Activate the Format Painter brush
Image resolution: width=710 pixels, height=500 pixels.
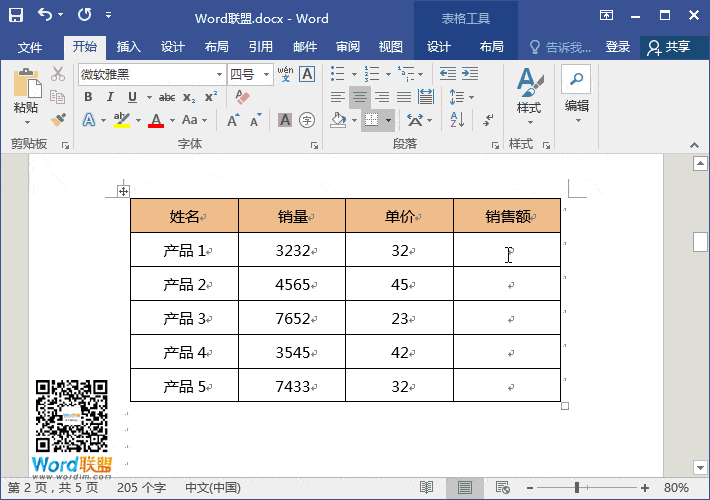click(58, 120)
